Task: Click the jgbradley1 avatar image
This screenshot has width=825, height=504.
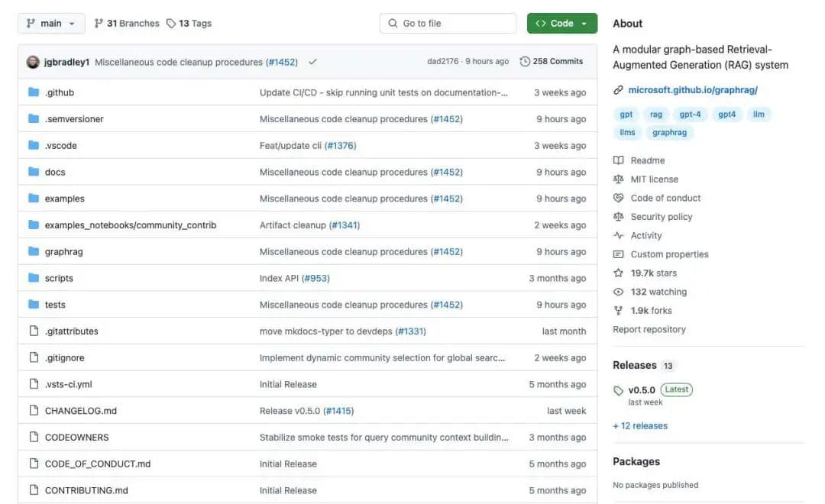Action: pos(33,62)
